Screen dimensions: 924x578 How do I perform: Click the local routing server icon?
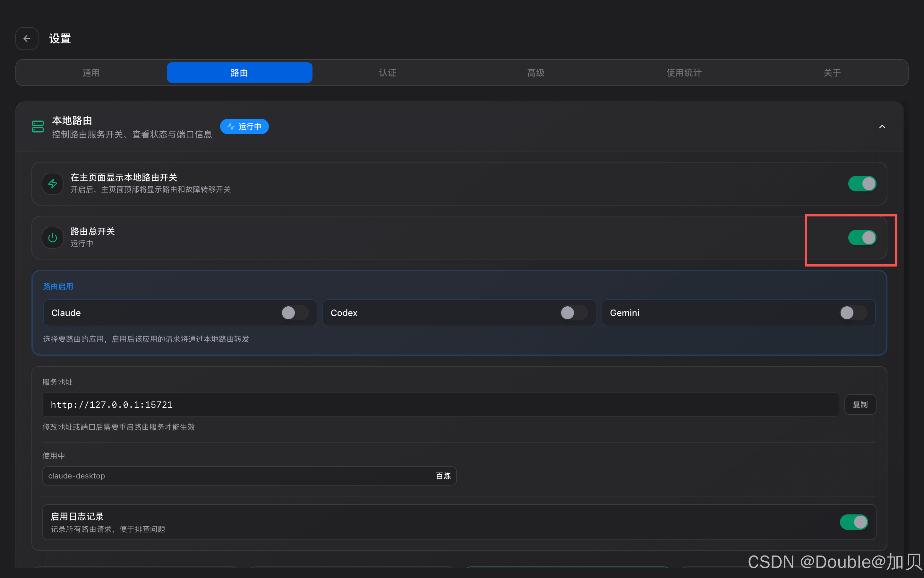(x=38, y=127)
